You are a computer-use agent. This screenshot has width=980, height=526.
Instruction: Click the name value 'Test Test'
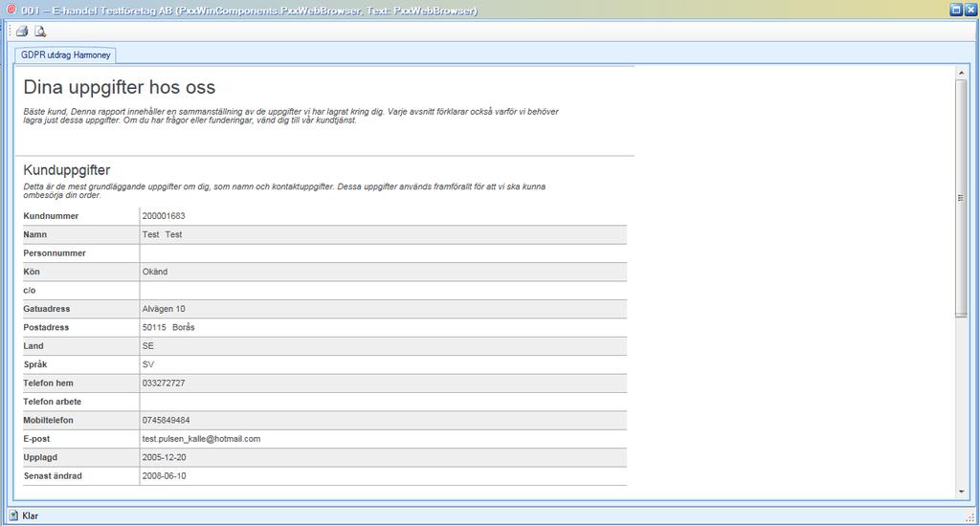point(162,235)
